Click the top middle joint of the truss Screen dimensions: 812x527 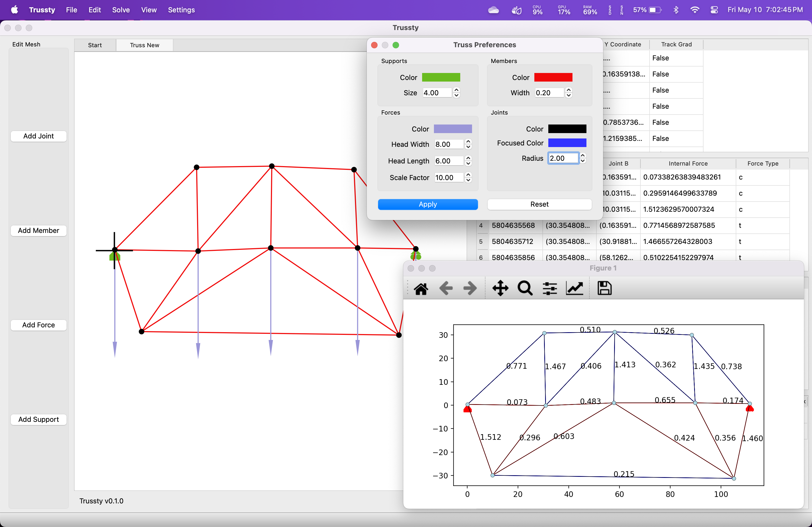[x=271, y=166]
